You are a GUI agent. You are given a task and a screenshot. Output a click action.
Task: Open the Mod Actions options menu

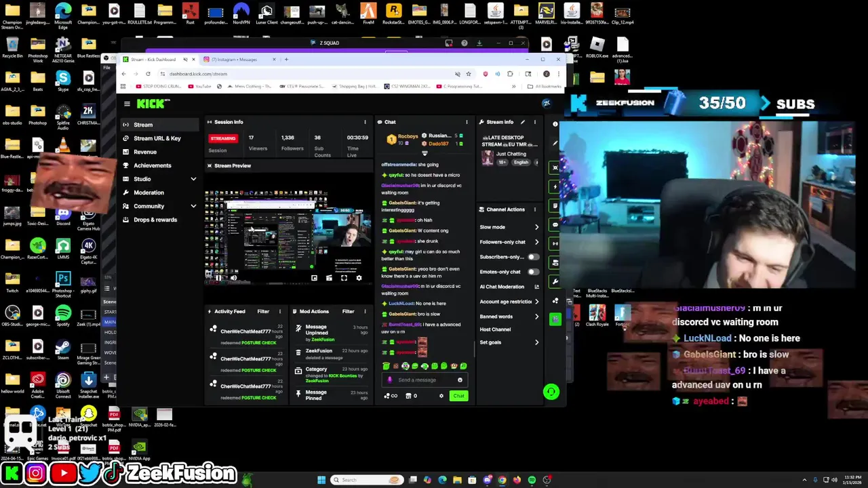(365, 311)
